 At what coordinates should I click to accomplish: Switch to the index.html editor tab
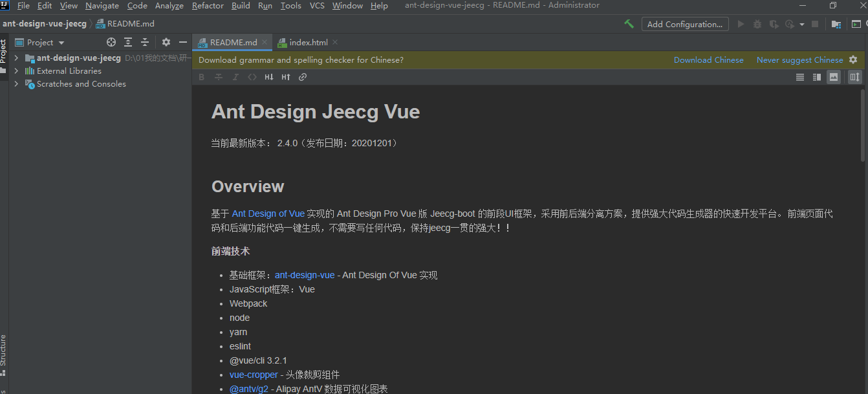tap(309, 42)
